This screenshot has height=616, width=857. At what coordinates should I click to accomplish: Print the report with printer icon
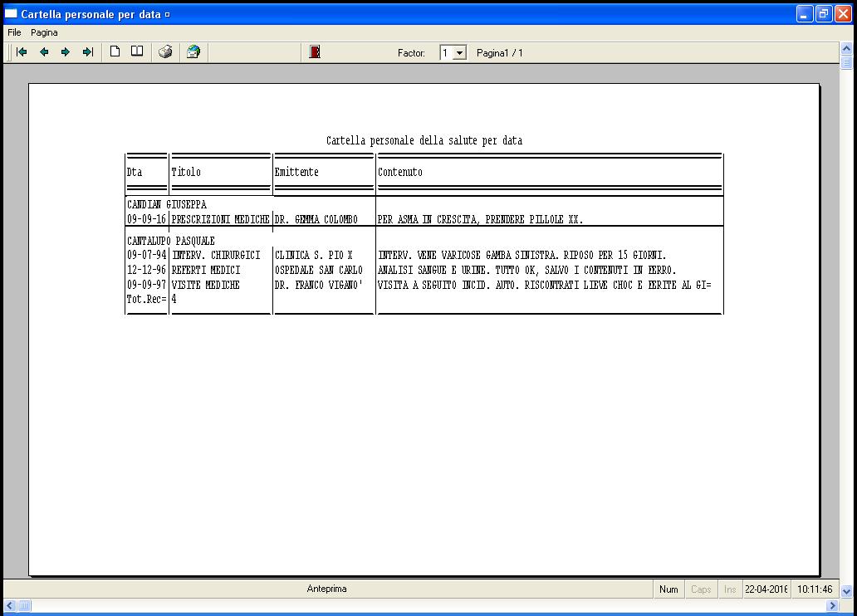click(165, 52)
